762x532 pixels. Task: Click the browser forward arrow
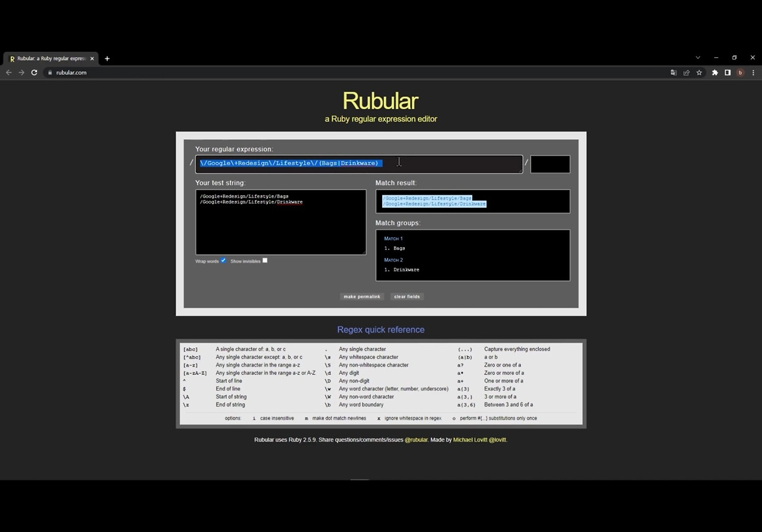tap(21, 73)
